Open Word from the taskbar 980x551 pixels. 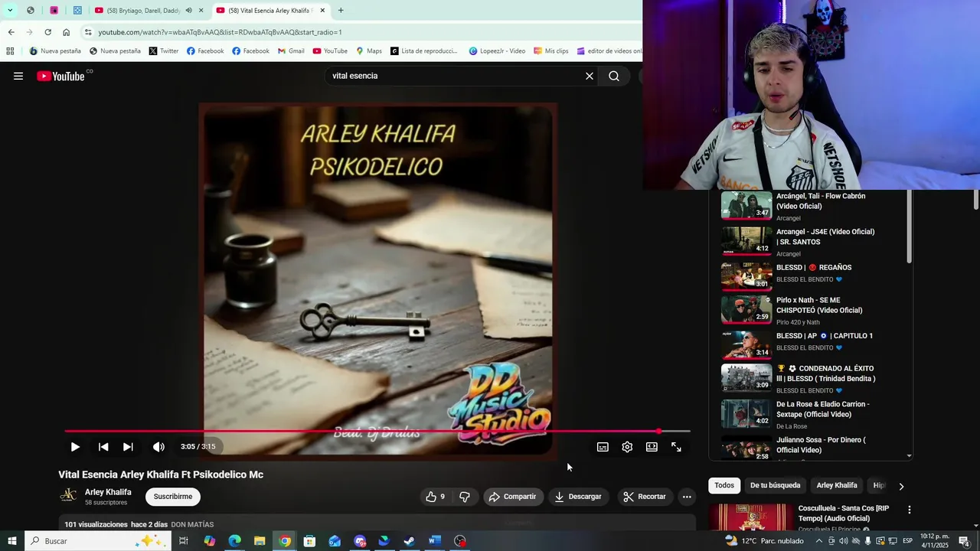pos(434,541)
